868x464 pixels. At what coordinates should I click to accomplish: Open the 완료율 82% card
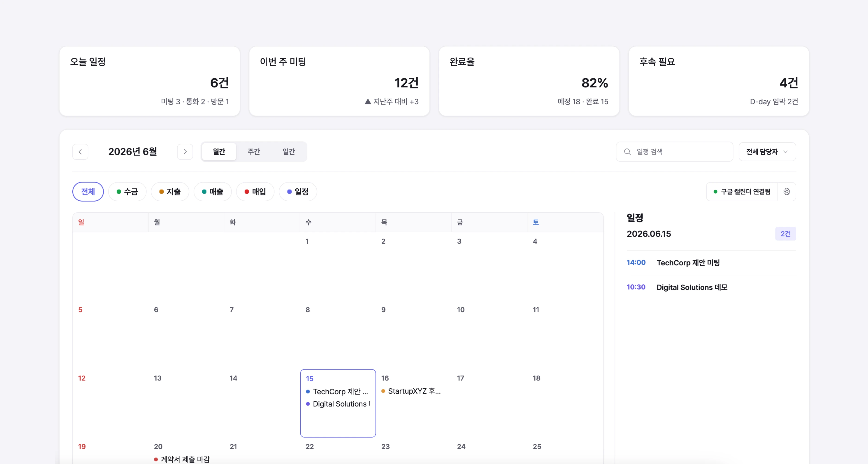529,81
